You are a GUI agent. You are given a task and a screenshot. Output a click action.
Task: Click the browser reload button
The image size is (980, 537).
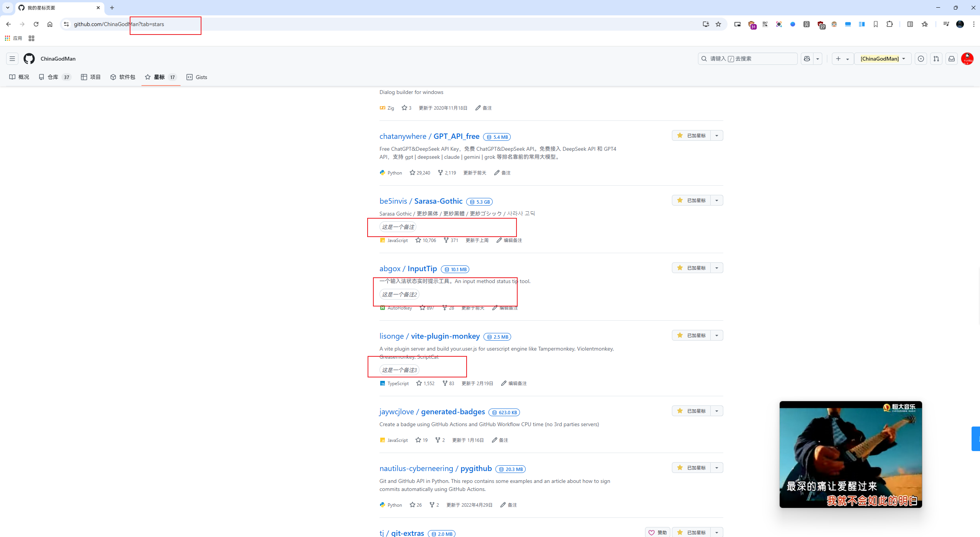click(x=36, y=24)
